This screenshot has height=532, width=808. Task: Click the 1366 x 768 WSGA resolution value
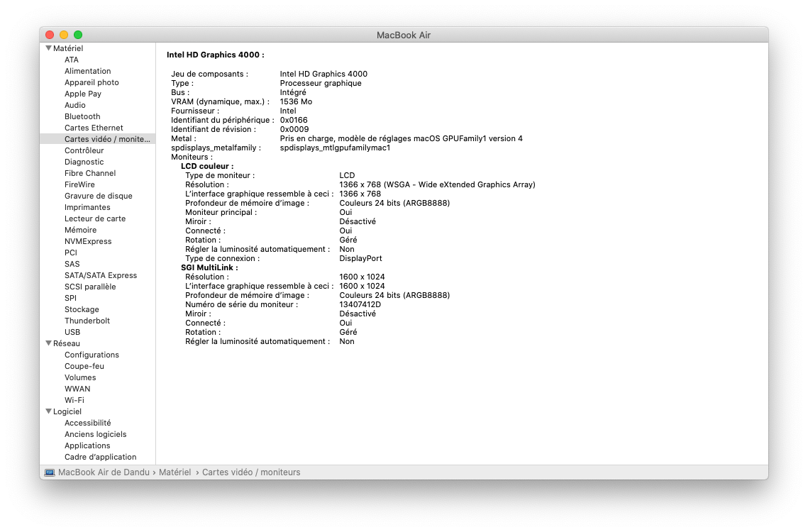coord(437,184)
